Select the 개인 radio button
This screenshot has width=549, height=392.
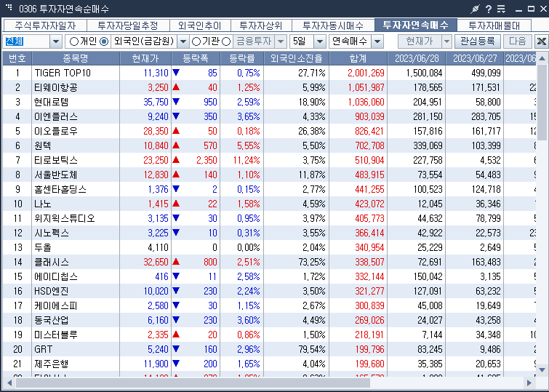[x=74, y=41]
